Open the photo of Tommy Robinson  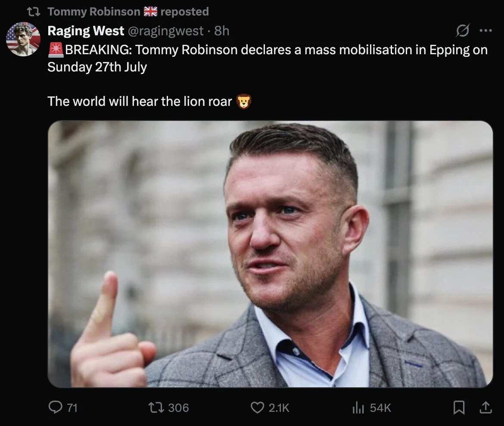coord(271,256)
